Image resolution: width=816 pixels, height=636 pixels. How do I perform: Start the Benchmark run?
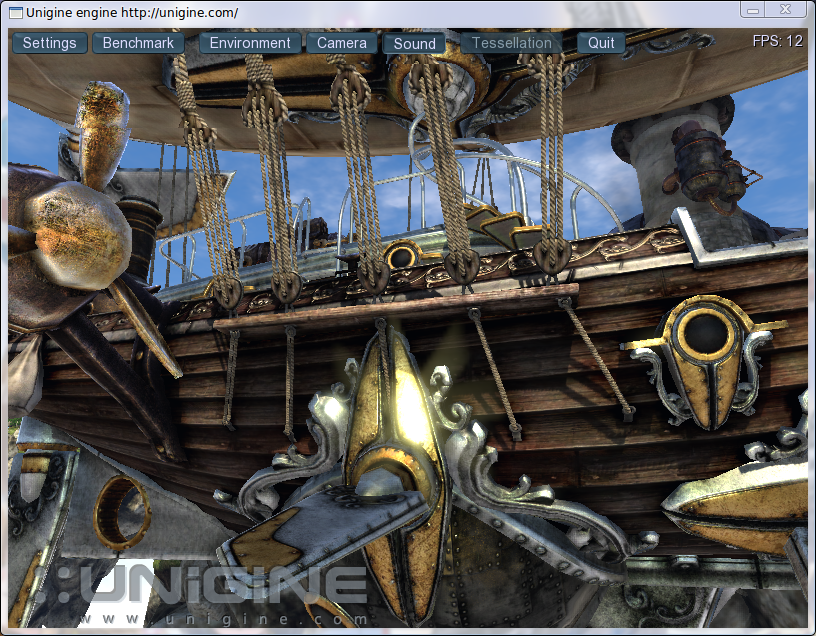[x=138, y=43]
